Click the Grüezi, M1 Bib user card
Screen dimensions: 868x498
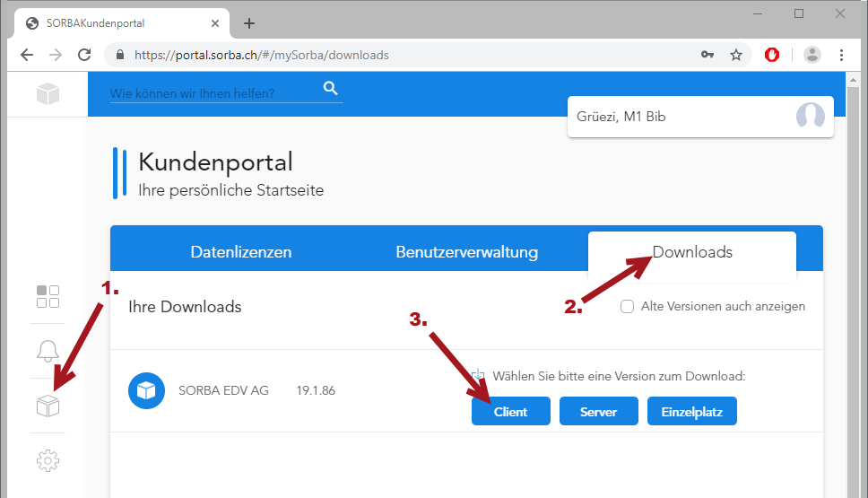[700, 117]
